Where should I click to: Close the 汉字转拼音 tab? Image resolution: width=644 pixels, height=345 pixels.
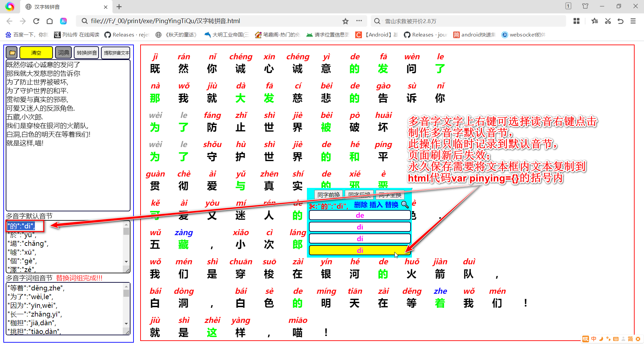click(x=106, y=7)
